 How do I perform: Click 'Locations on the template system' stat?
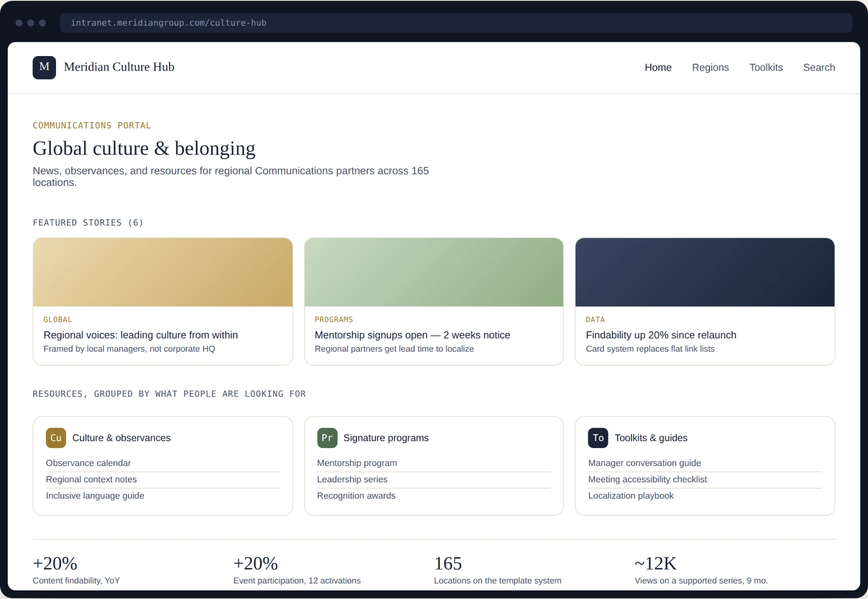(497, 580)
